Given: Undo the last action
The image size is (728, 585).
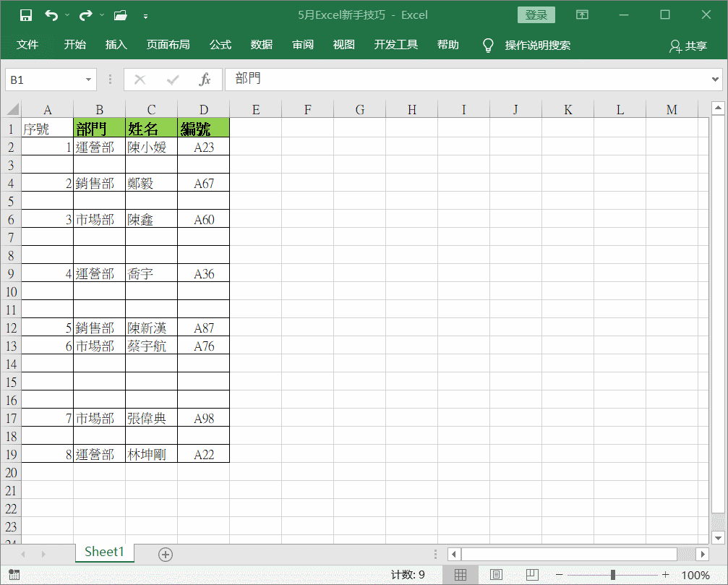Looking at the screenshot, I should coord(51,15).
